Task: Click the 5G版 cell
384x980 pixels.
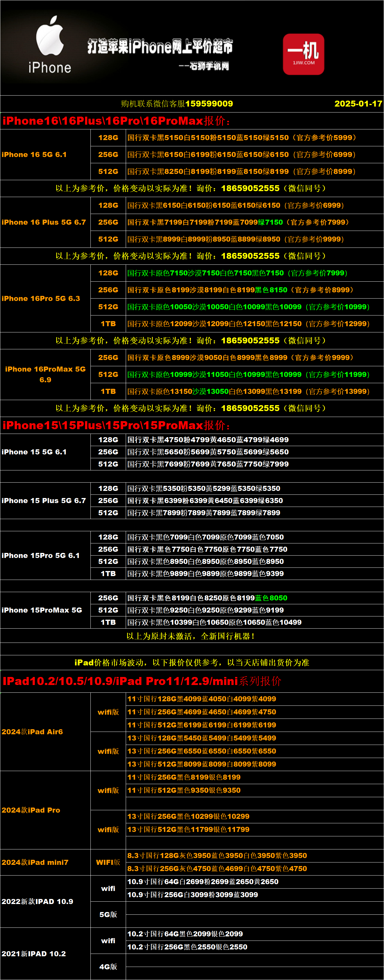Action: tap(108, 915)
